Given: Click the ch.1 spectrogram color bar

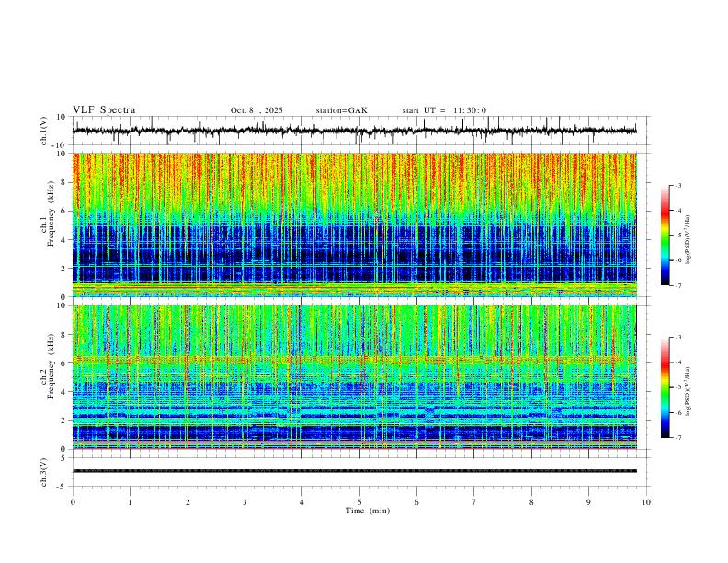Looking at the screenshot, I should [665, 236].
